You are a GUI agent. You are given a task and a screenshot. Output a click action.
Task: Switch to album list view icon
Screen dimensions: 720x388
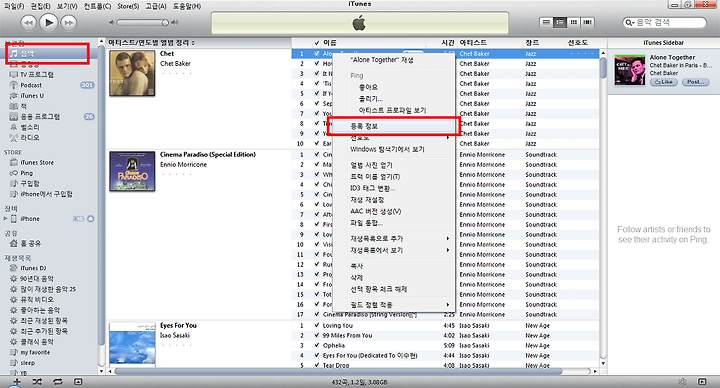click(560, 22)
